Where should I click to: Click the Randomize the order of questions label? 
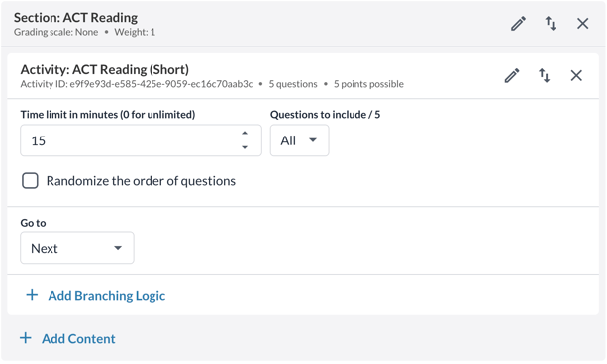point(141,181)
